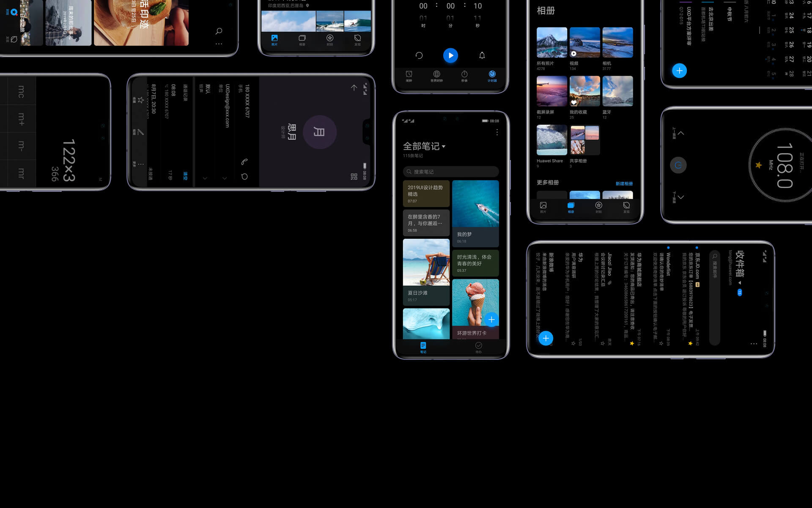Tap the mc key on calculator

point(21,92)
